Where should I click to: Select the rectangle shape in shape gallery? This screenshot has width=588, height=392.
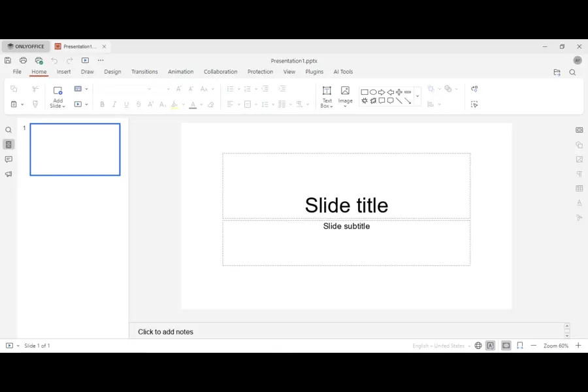(365, 92)
